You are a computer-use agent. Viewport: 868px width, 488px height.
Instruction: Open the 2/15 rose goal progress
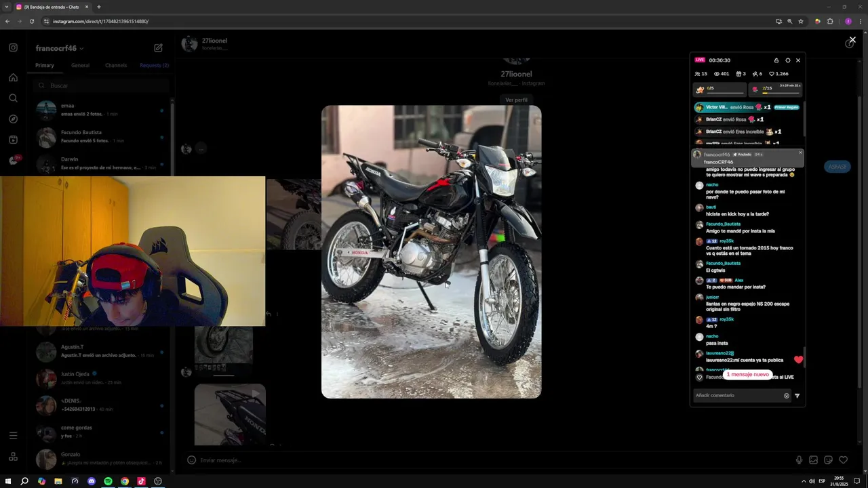coord(776,89)
